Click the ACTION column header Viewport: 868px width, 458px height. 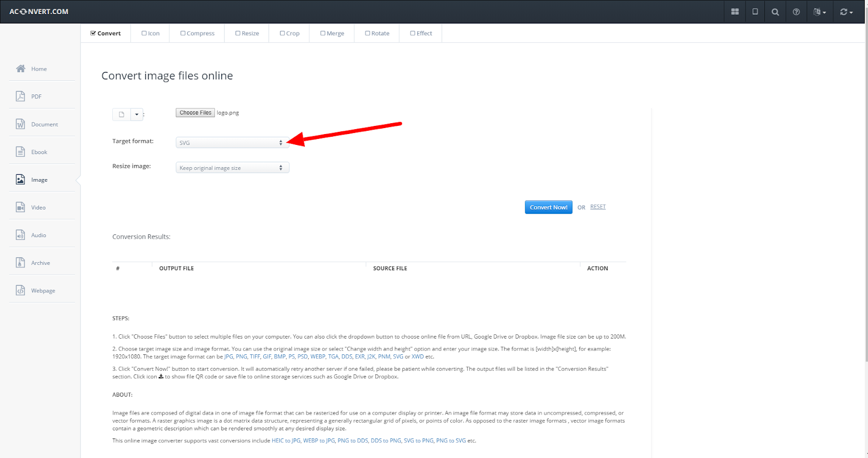[597, 269]
